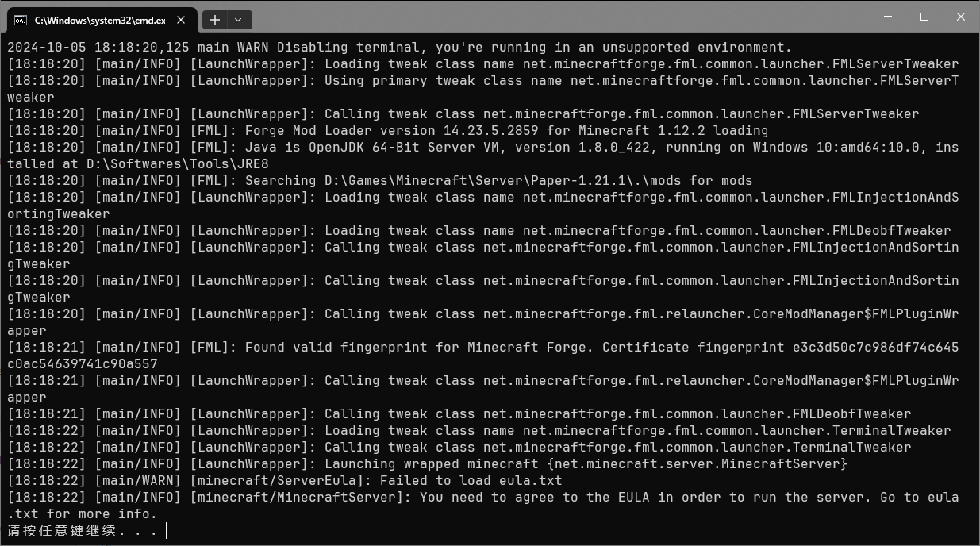Click the Searching mods folder path line
980x546 pixels.
pyautogui.click(x=380, y=181)
